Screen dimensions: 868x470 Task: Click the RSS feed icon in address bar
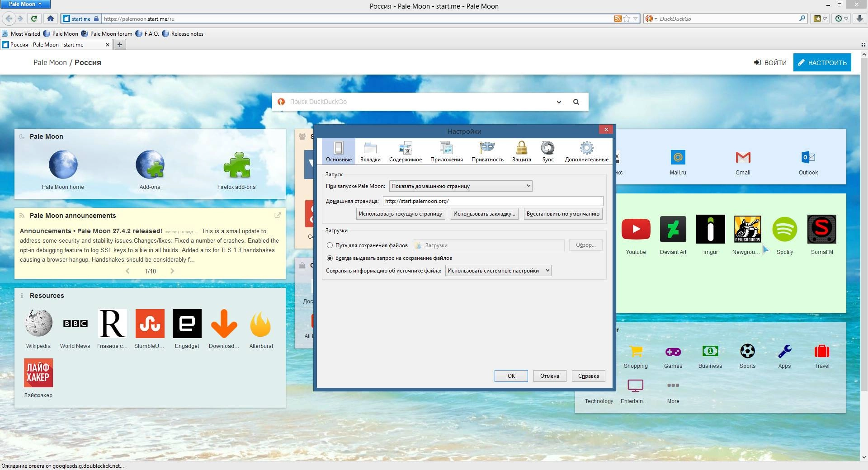coord(618,19)
